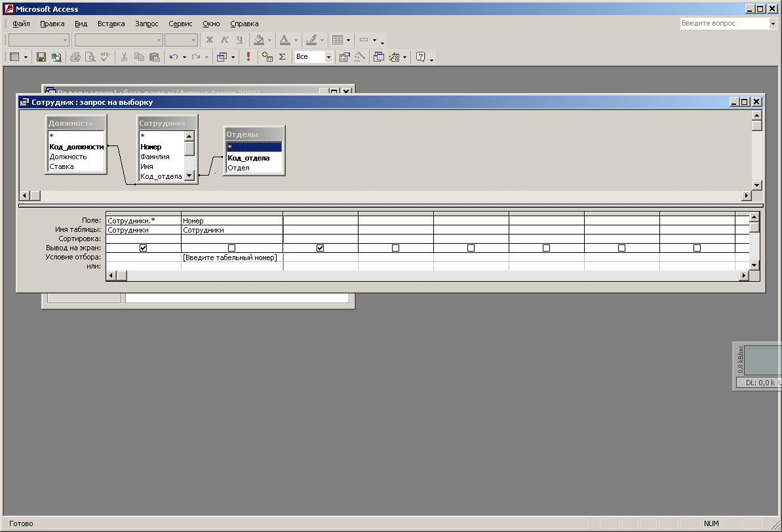Click the Underline Ч formatting icon

point(239,40)
